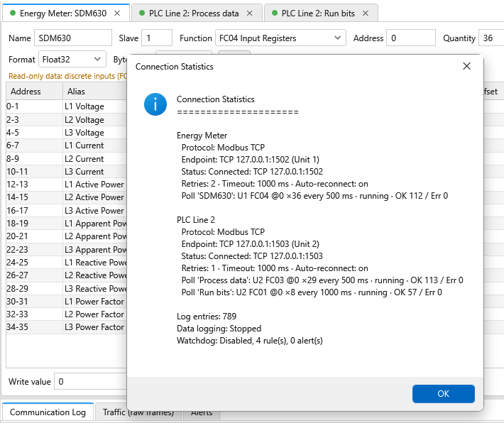Screen dimensions: 504x423
Task: Select the L1 Power Factor row
Action: [x=67, y=301]
